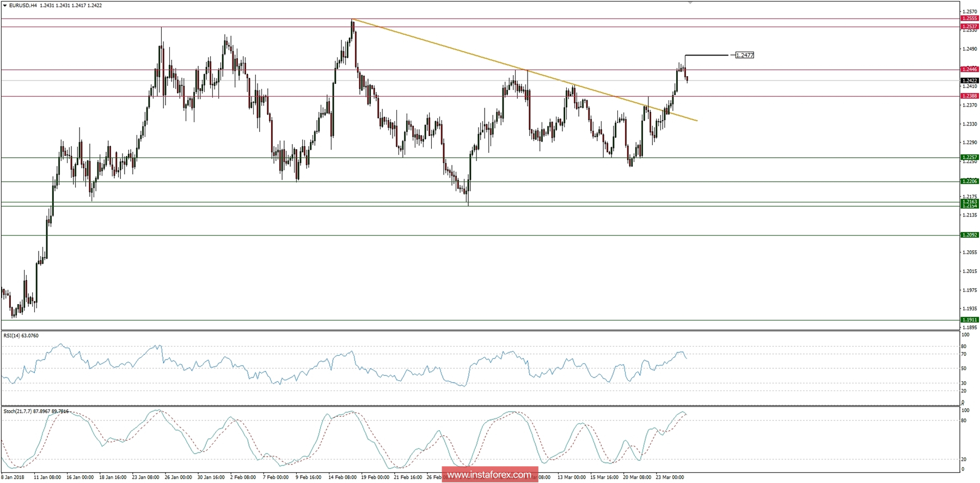This screenshot has height=483, width=980.
Task: Click the 1.2290 price axis value
Action: point(970,143)
